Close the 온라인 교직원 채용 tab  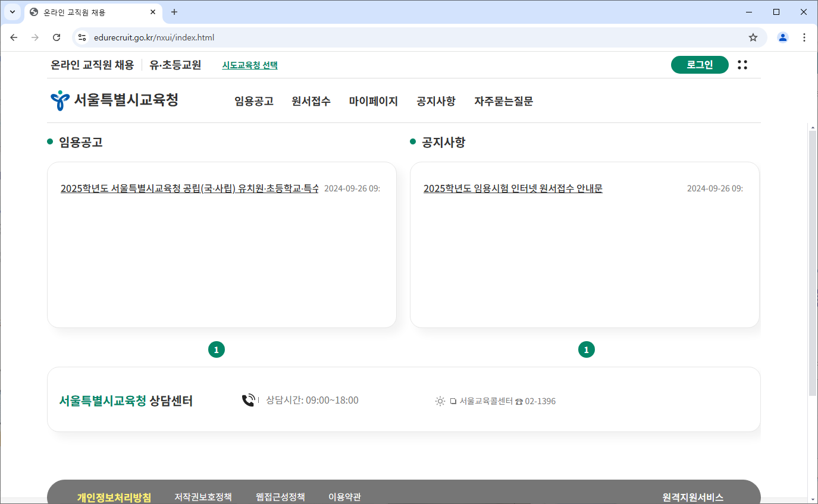pos(153,12)
